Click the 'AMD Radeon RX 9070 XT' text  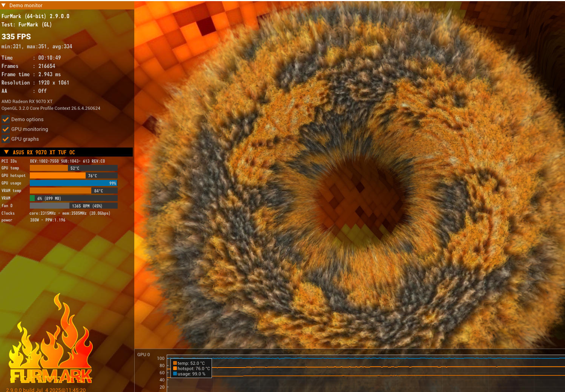[27, 101]
